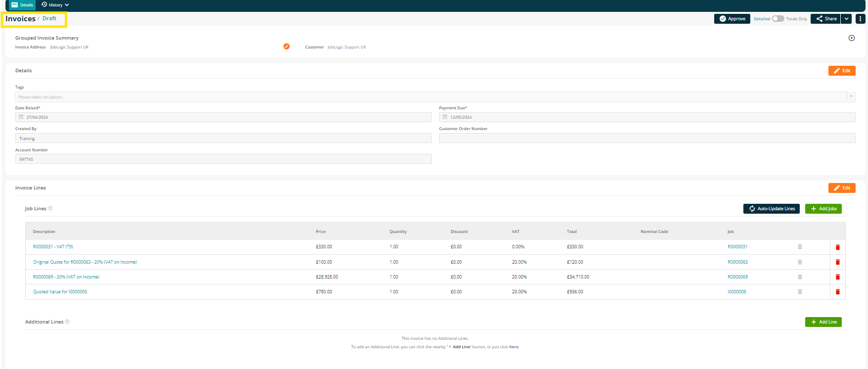This screenshot has height=369, width=868.
Task: Delete the Original Quote for R0000063 line
Action: point(837,262)
